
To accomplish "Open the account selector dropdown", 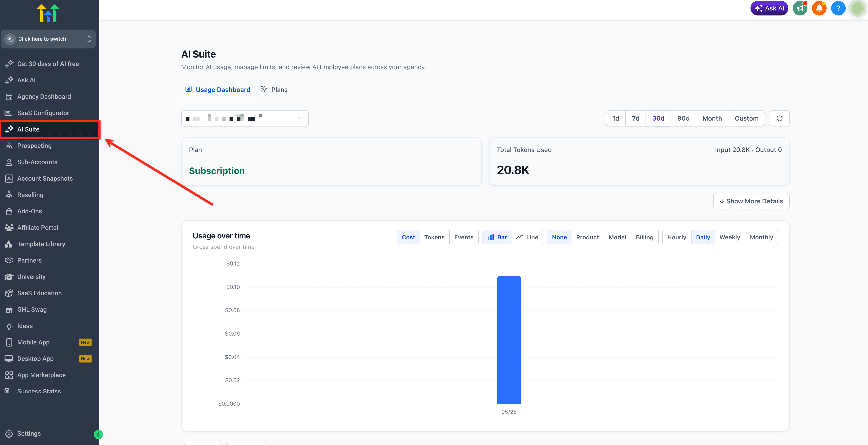I will click(x=245, y=119).
